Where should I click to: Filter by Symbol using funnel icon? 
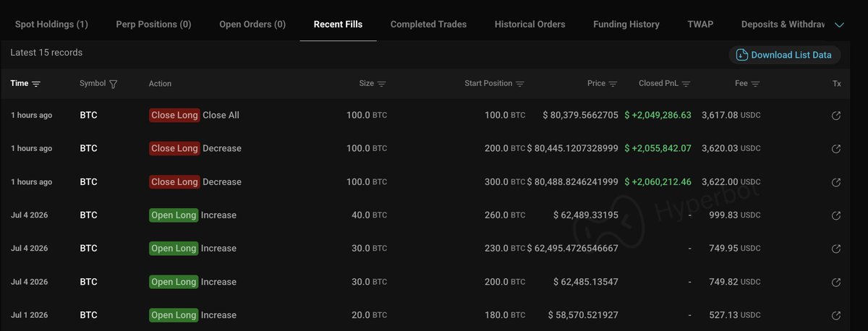point(114,84)
